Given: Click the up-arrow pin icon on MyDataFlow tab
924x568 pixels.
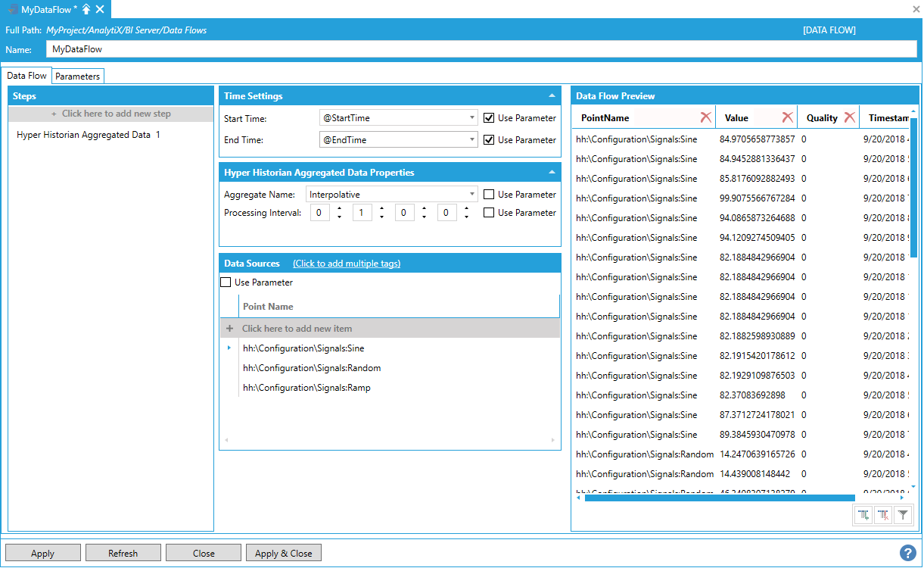Looking at the screenshot, I should point(86,9).
